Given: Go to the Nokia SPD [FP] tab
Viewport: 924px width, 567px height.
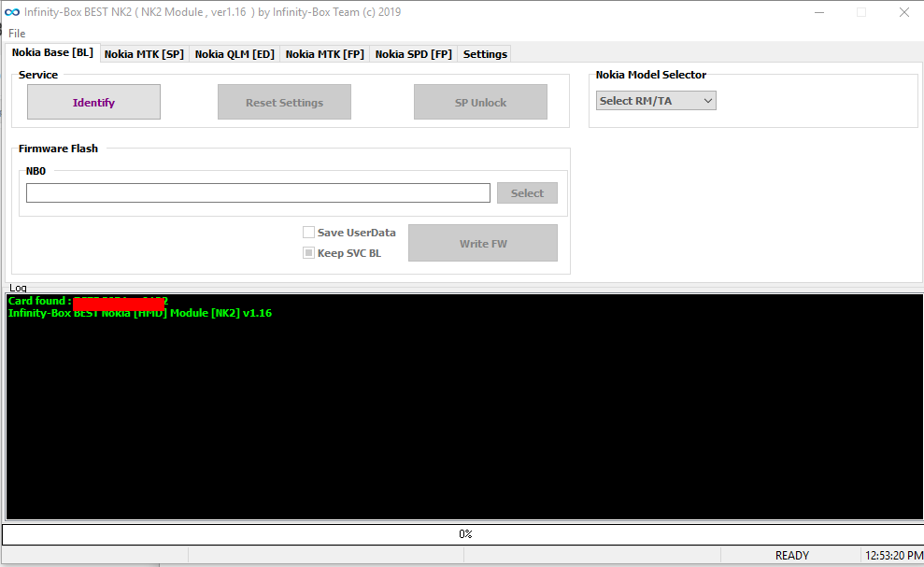Looking at the screenshot, I should (414, 54).
